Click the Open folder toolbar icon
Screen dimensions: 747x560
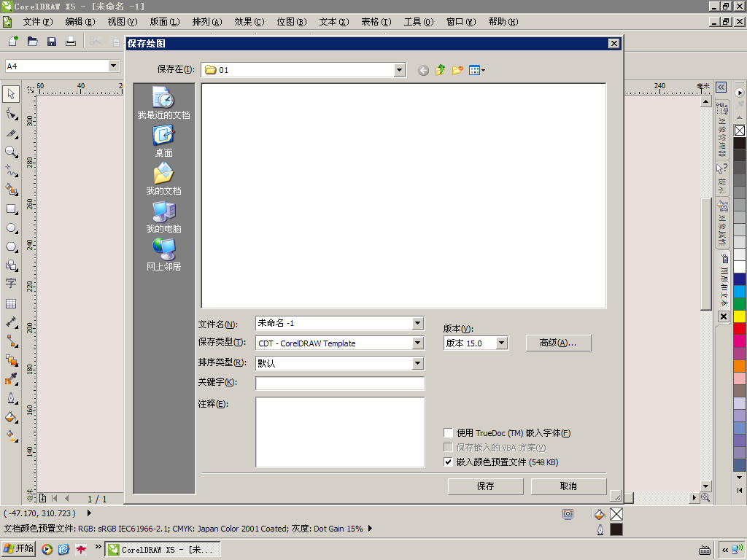pos(32,42)
